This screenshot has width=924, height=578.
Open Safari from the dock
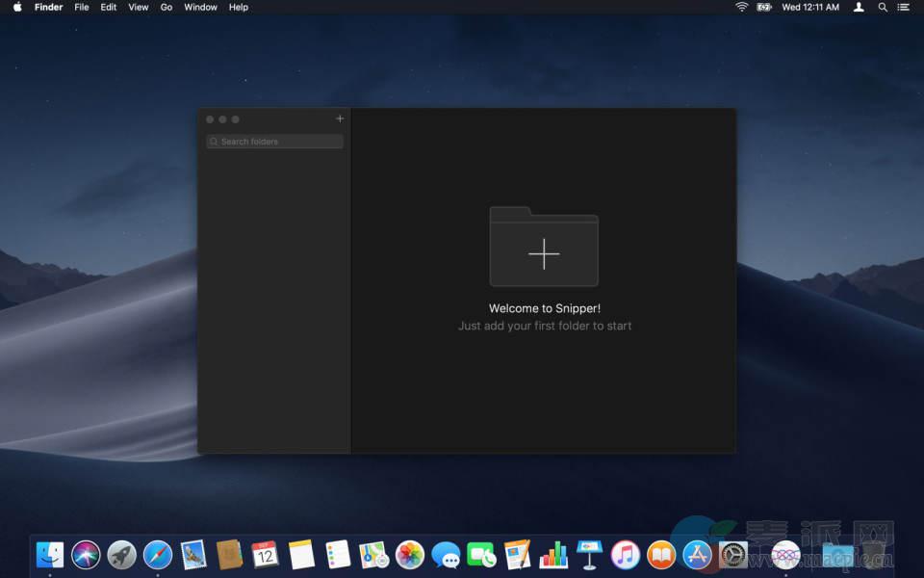(x=158, y=554)
